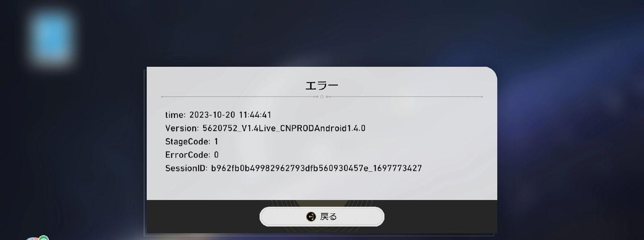Click the "StageCode:" label text
The width and height of the screenshot is (644, 240).
tap(188, 141)
